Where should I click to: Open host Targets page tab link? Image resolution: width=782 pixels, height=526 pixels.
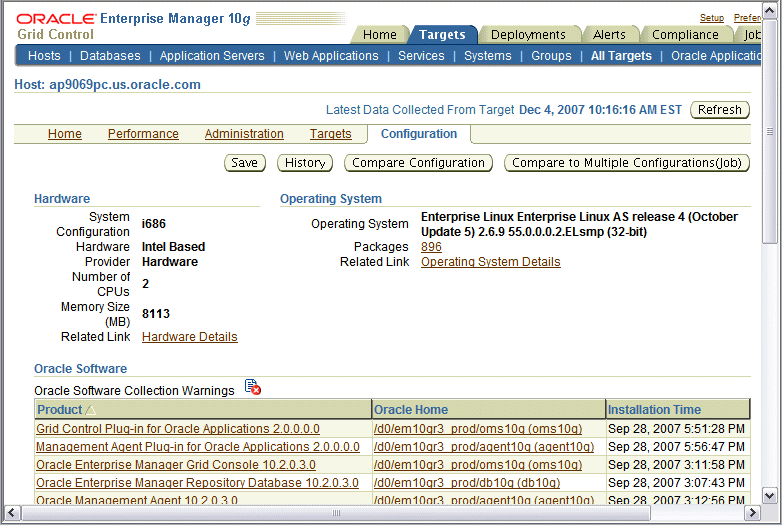point(330,134)
